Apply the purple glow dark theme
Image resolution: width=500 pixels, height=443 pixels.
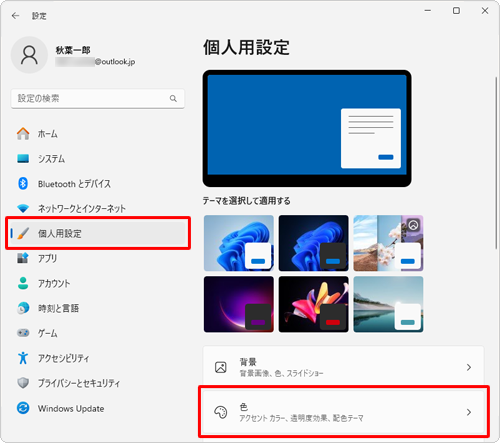click(239, 304)
